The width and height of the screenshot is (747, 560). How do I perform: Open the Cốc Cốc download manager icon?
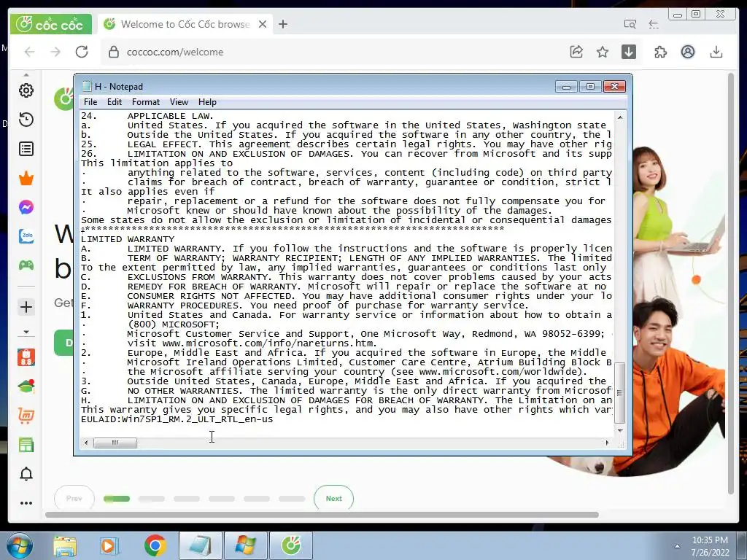click(x=629, y=52)
